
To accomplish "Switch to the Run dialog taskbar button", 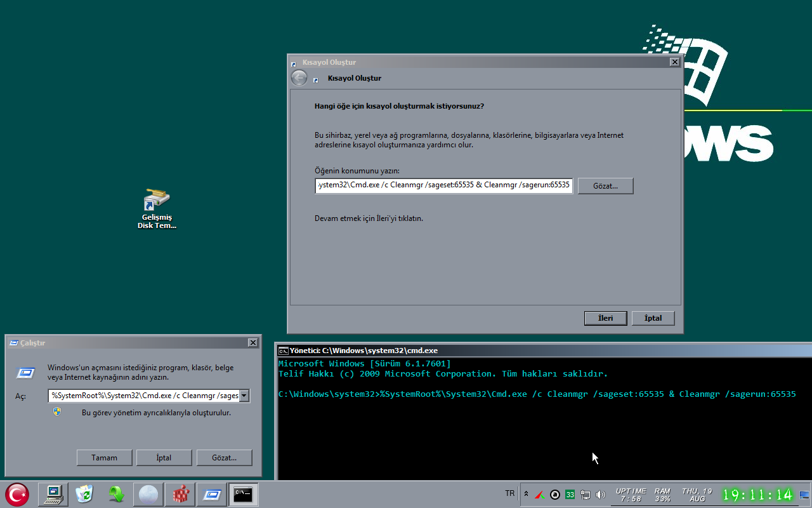I will 211,494.
